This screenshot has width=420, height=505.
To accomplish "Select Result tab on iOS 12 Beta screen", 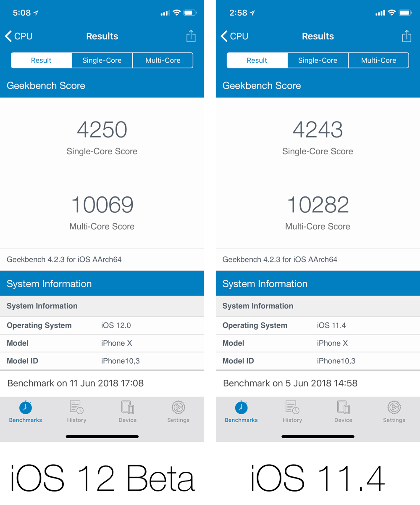I will (x=41, y=60).
